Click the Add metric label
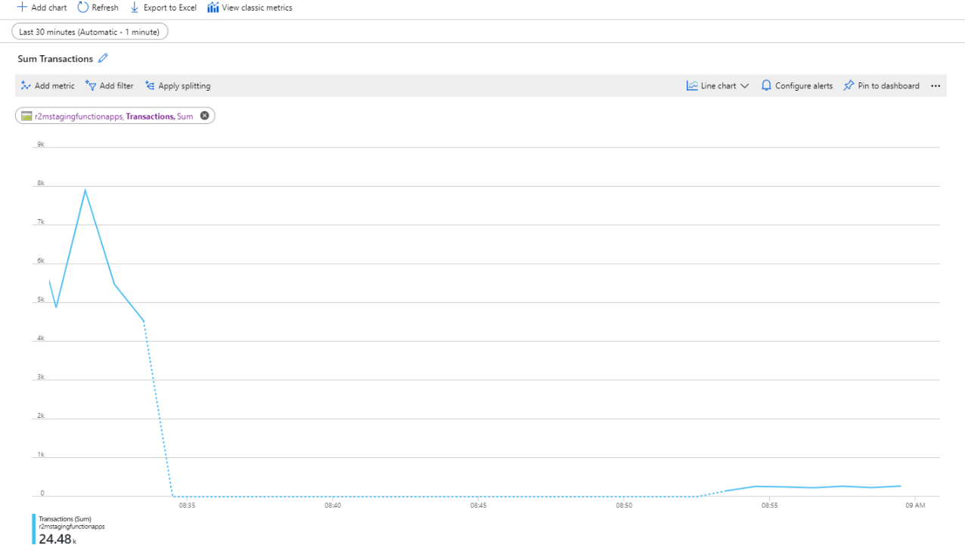This screenshot has height=560, width=965. click(54, 86)
